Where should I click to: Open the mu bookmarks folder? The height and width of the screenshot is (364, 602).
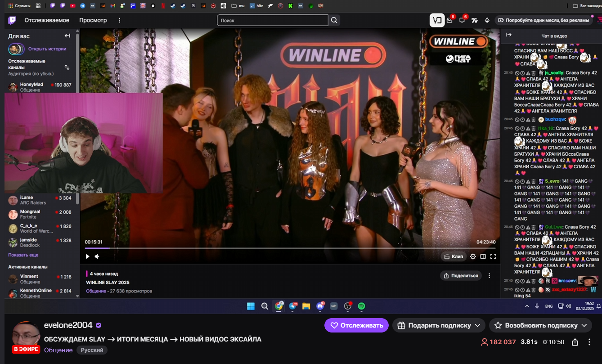click(x=238, y=6)
